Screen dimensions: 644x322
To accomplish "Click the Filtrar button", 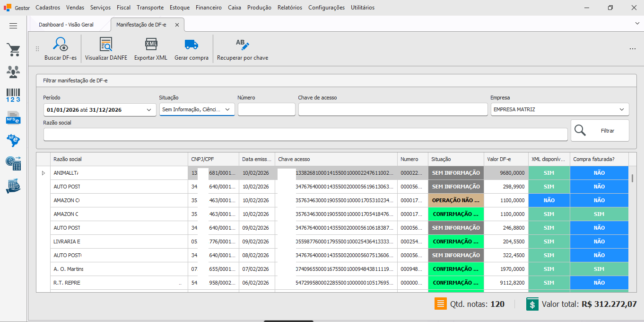I will [x=600, y=130].
